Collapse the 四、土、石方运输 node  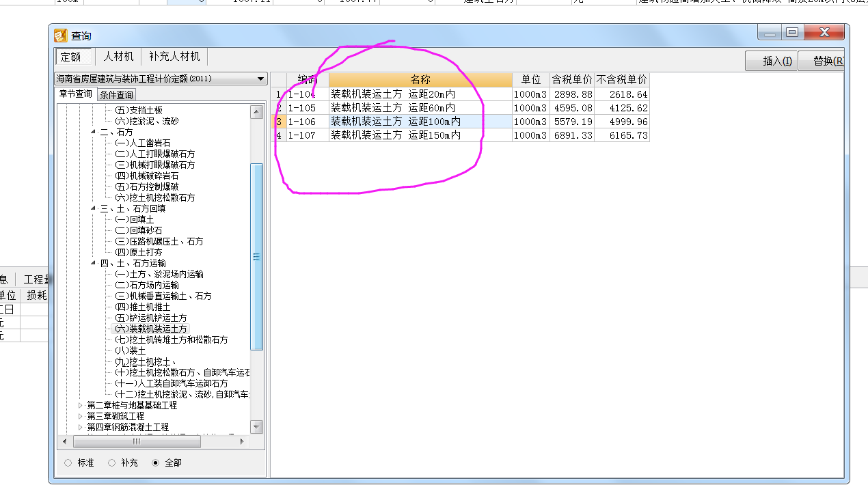(x=94, y=263)
